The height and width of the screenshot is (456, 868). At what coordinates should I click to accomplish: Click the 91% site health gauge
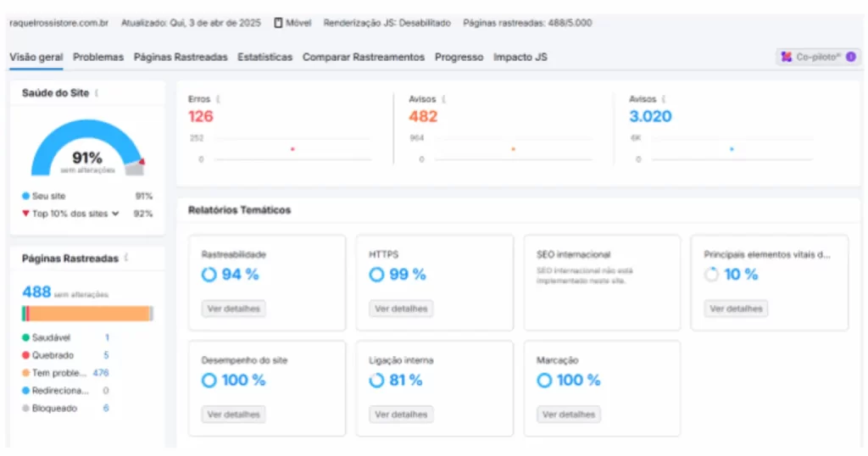87,148
